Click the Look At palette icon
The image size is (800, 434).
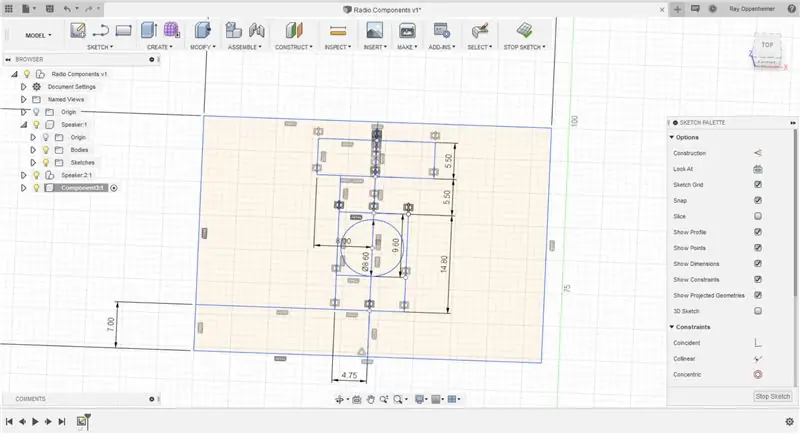click(758, 169)
